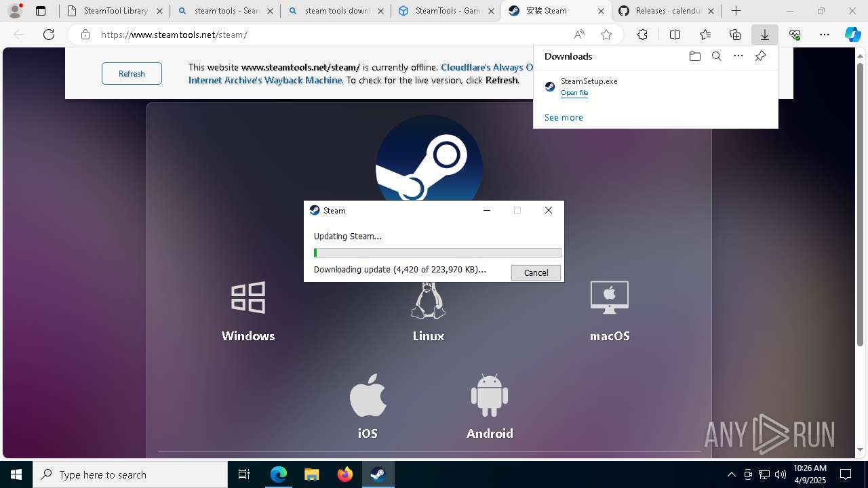Open Edge Settings and more menu
868x488 pixels.
point(825,35)
